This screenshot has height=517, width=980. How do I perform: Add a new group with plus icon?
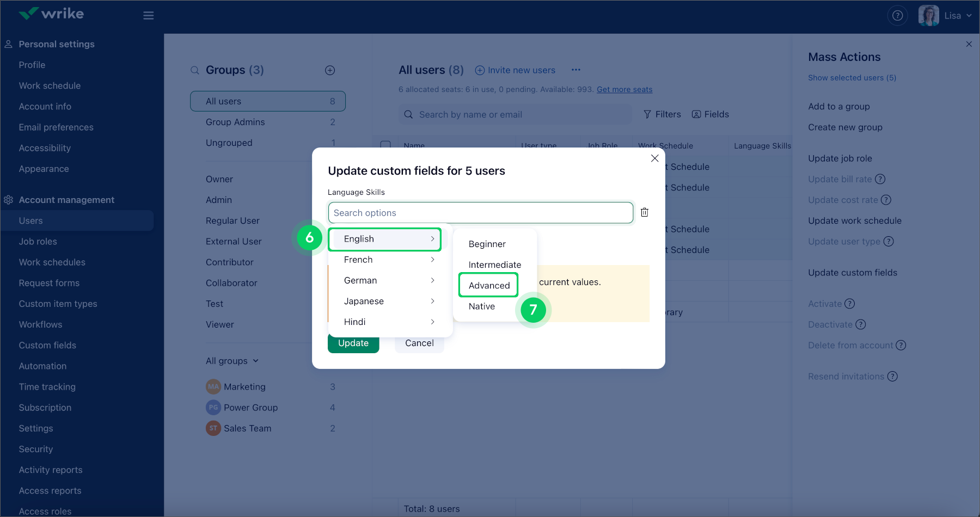point(330,70)
